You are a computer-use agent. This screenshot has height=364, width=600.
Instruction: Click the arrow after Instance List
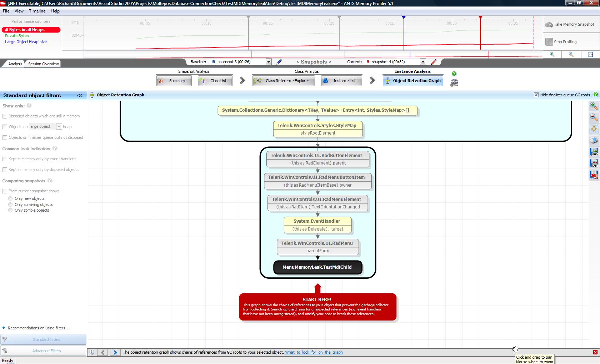[x=372, y=81]
